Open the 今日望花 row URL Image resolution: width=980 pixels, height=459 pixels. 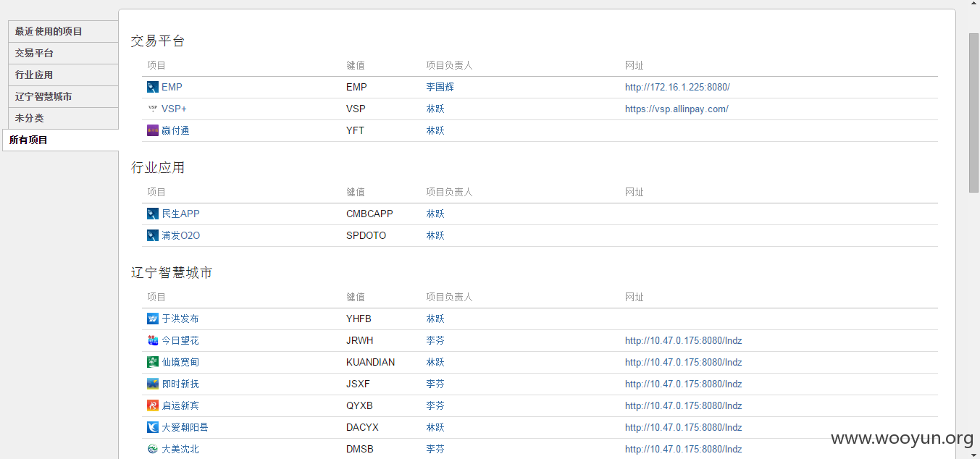(684, 340)
